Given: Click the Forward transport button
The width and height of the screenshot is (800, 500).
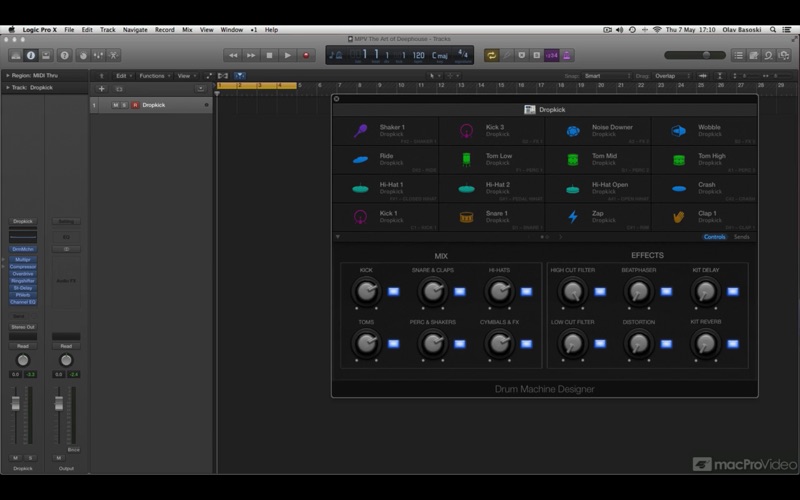Looking at the screenshot, I should point(251,55).
